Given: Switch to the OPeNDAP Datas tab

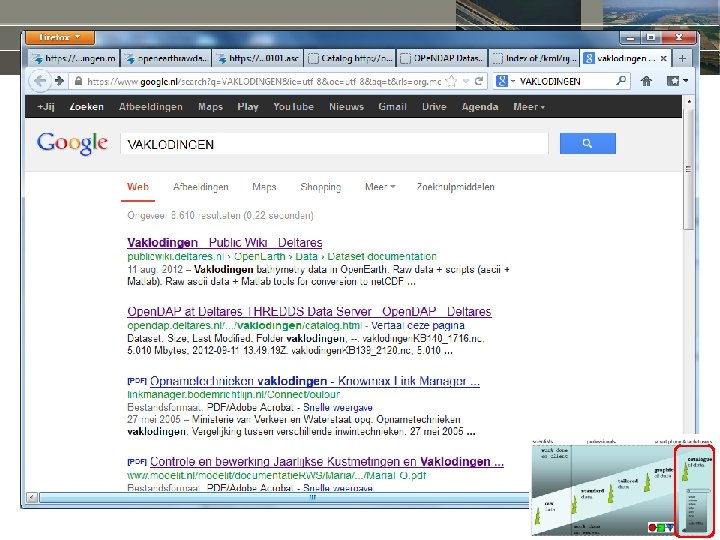Looking at the screenshot, I should click(x=442, y=58).
